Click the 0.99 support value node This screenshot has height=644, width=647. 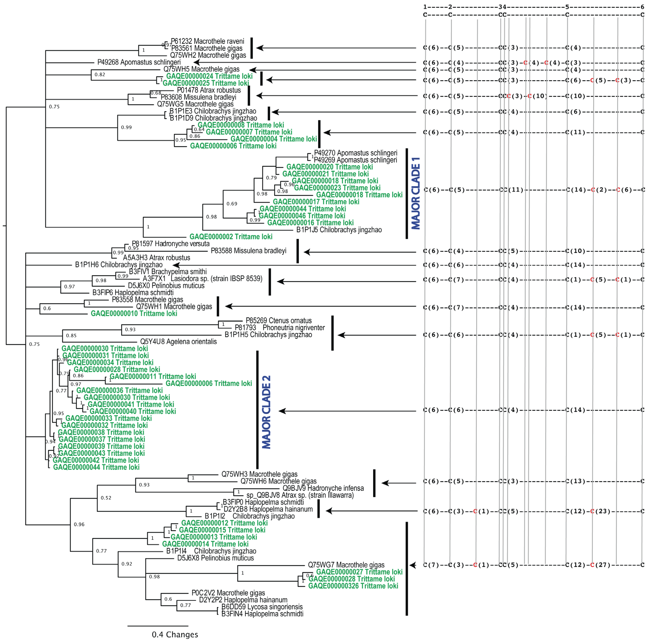click(x=126, y=127)
